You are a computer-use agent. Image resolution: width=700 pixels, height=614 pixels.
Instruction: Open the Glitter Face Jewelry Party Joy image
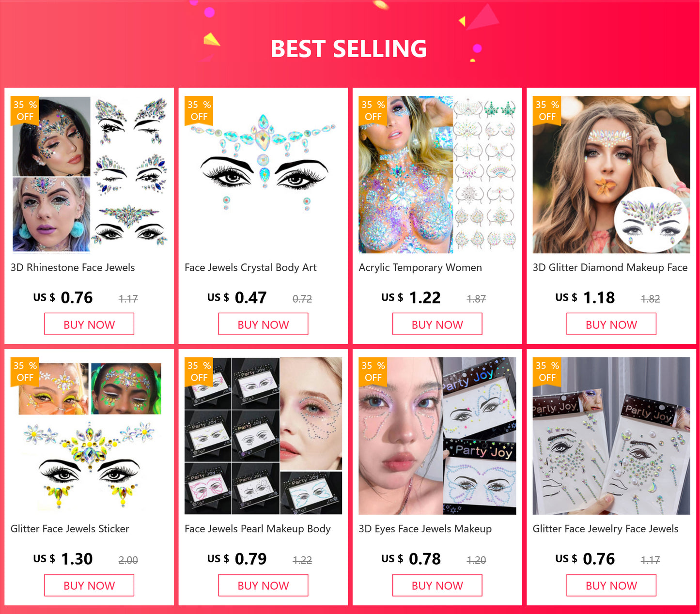pyautogui.click(x=611, y=436)
